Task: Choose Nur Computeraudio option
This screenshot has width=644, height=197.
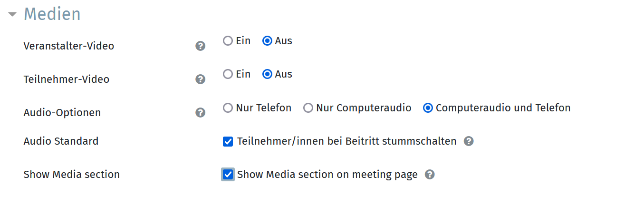Action: pos(308,108)
